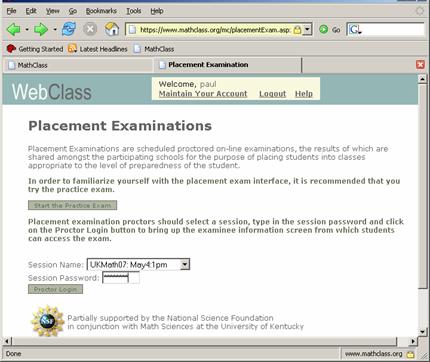The height and width of the screenshot is (362, 430).
Task: Click the horizontal scrollbar left arrow
Action: [7, 341]
